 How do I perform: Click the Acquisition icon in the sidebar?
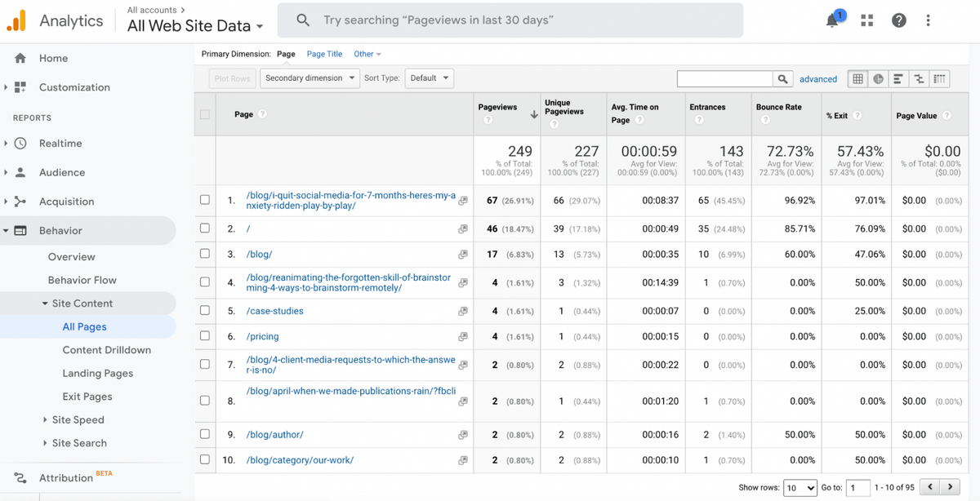coord(20,202)
